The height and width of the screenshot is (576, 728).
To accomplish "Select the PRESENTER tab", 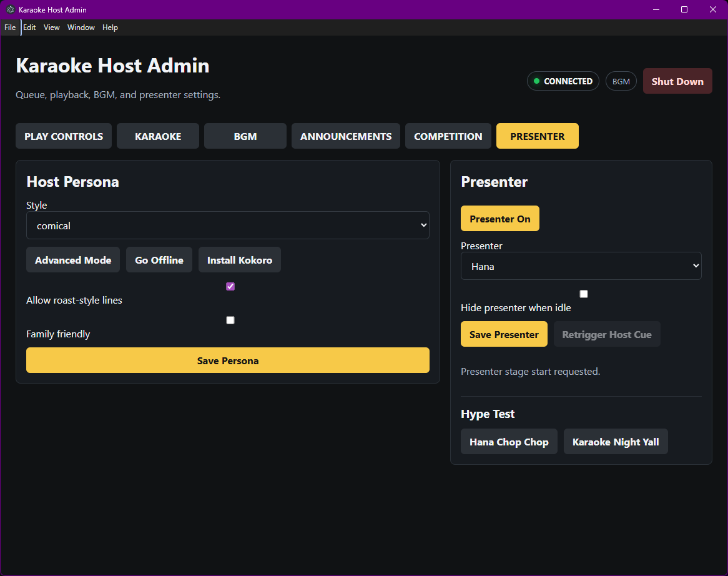I will tap(537, 136).
